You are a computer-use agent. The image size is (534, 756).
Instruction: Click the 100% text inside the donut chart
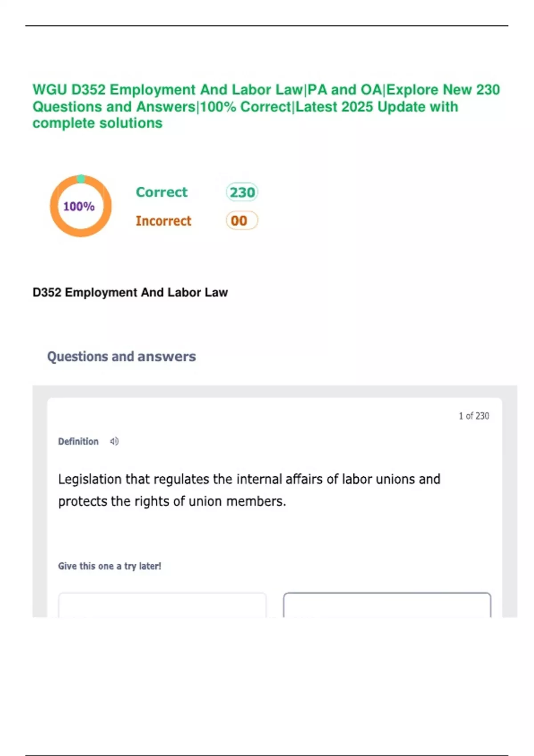tap(79, 206)
